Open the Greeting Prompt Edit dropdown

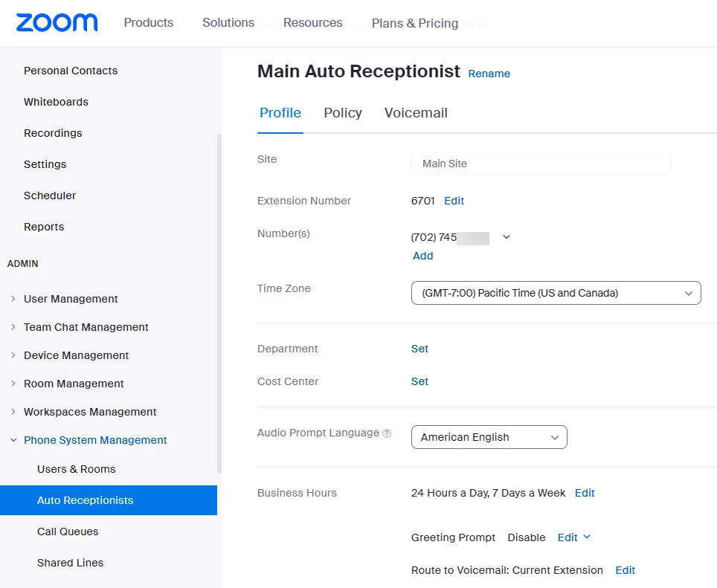574,537
